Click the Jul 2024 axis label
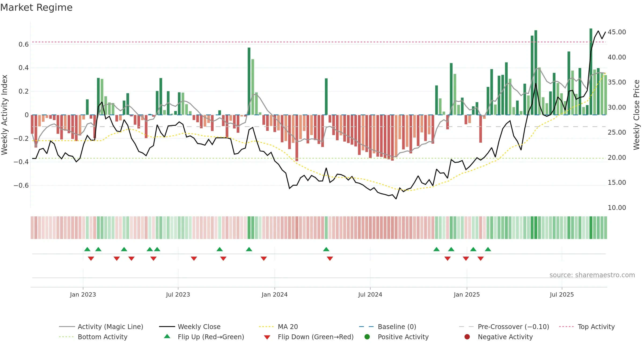 coord(370,294)
